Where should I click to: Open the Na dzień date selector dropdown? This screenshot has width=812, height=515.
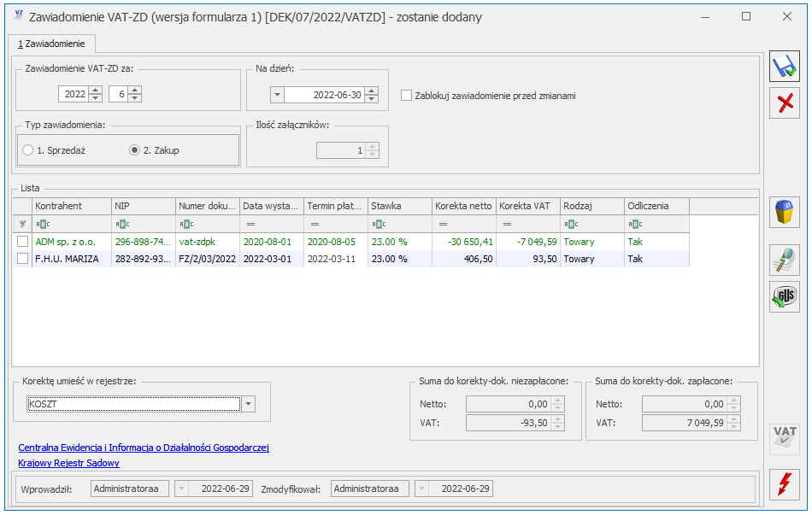tap(276, 95)
